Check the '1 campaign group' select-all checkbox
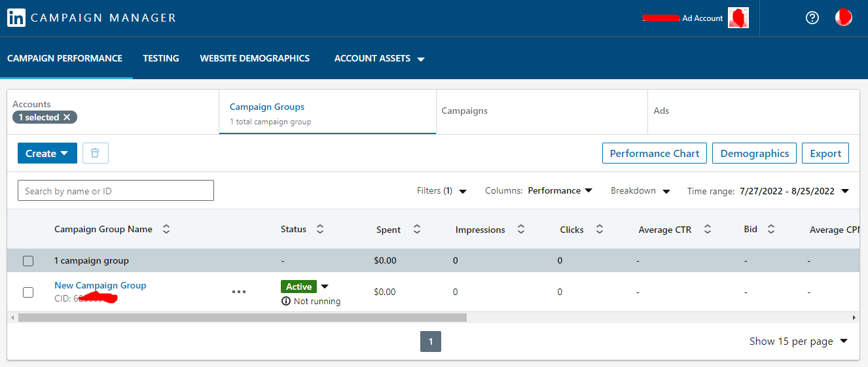This screenshot has height=367, width=868. tap(28, 261)
